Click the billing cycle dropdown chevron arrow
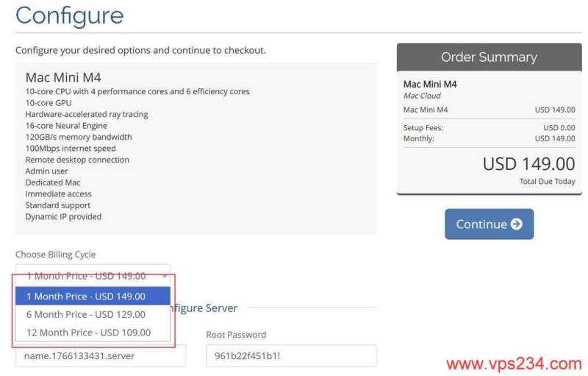This screenshot has width=588, height=376. point(163,276)
